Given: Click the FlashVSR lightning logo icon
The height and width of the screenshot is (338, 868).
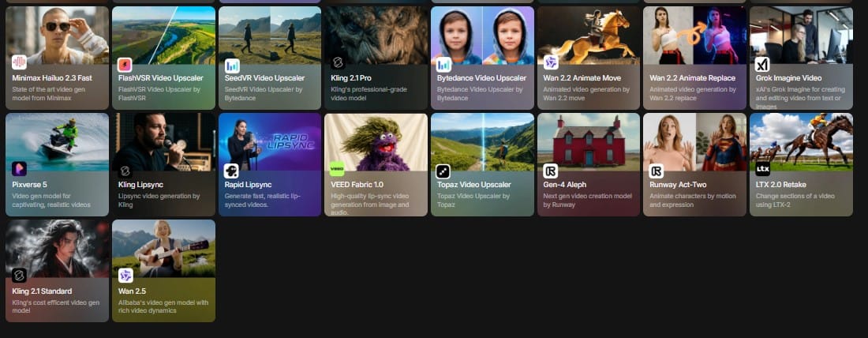Looking at the screenshot, I should click(125, 64).
